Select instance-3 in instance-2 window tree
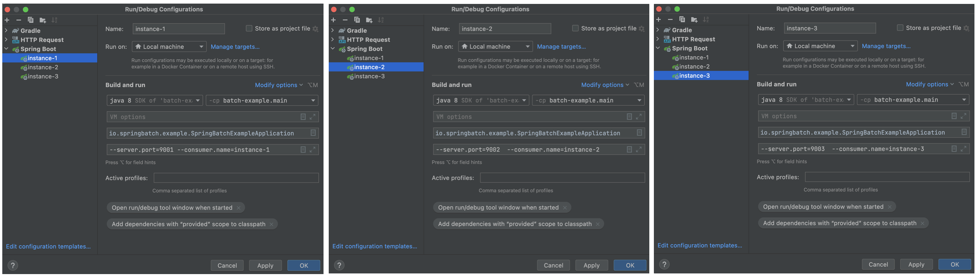 pyautogui.click(x=376, y=76)
